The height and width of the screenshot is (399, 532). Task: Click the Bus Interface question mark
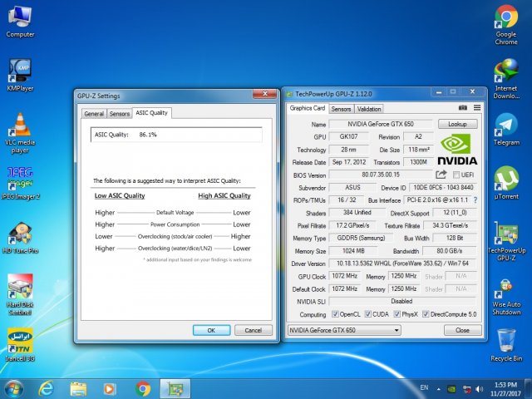click(475, 200)
